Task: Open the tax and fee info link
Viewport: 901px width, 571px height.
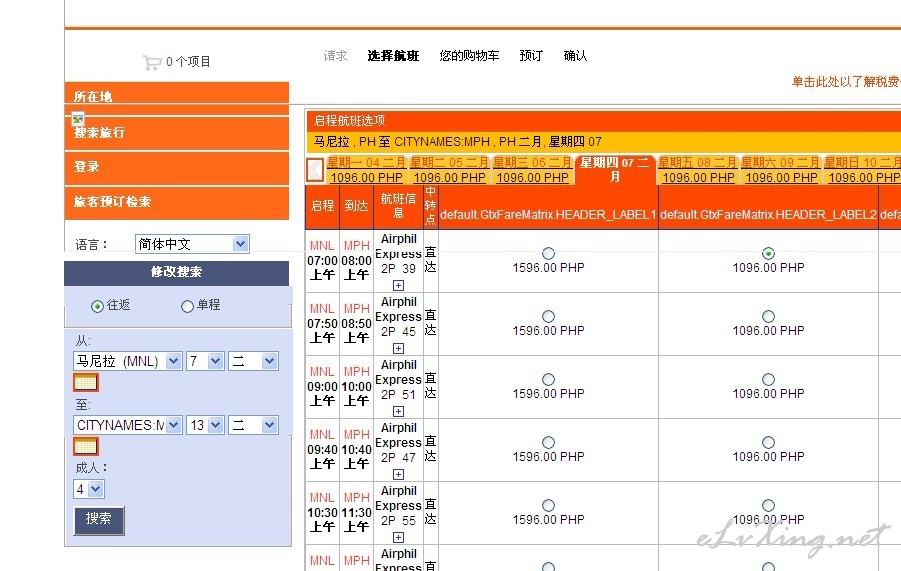Action: [x=846, y=82]
